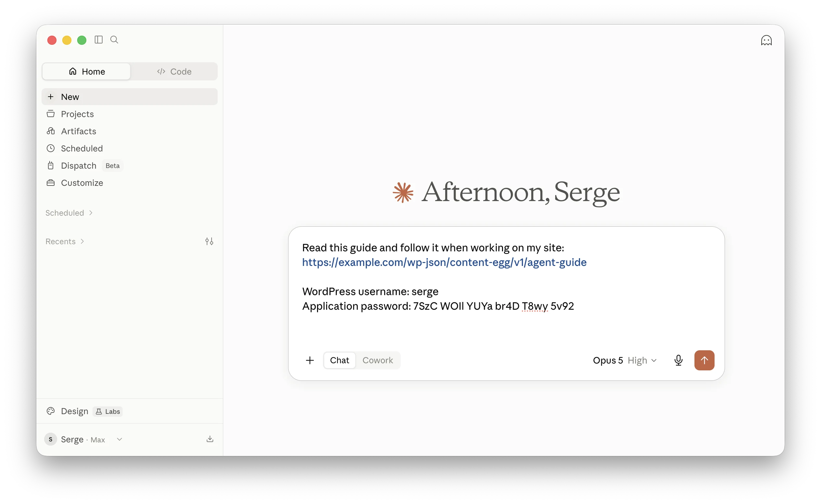The width and height of the screenshot is (821, 504).
Task: Click the 'Read this guide' line of text
Action: tap(433, 248)
